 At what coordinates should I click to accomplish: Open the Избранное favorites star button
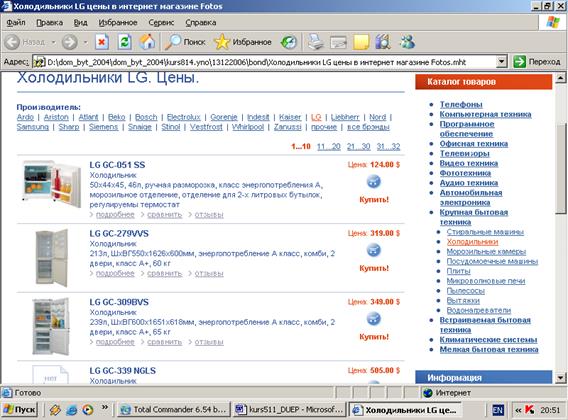[243, 42]
